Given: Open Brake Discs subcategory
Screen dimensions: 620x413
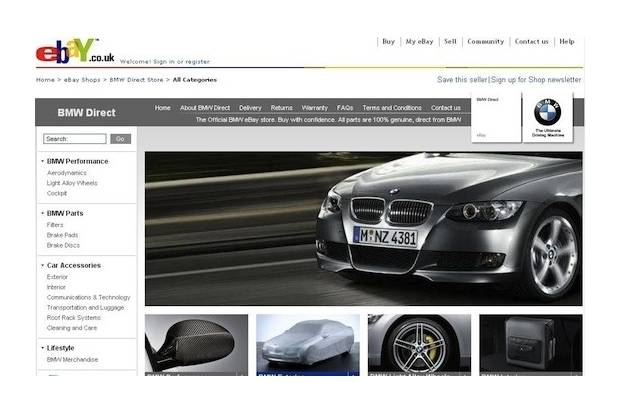Looking at the screenshot, I should coord(63,245).
